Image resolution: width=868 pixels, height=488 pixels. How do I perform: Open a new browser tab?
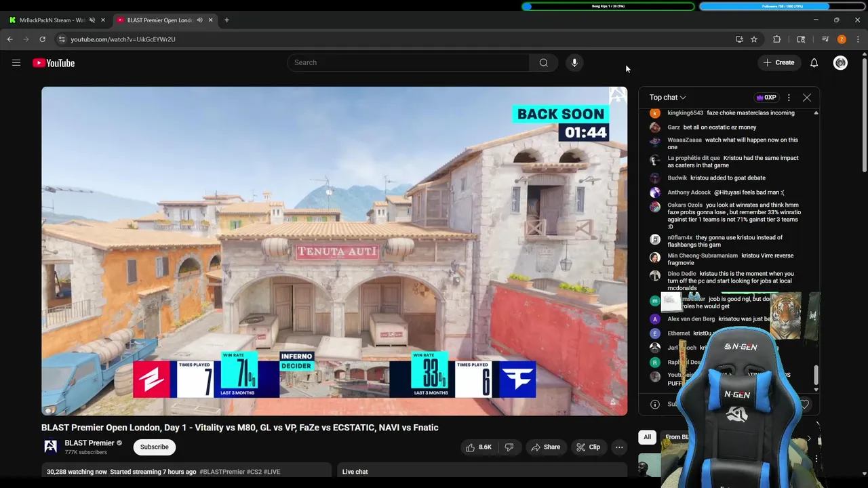pos(226,20)
